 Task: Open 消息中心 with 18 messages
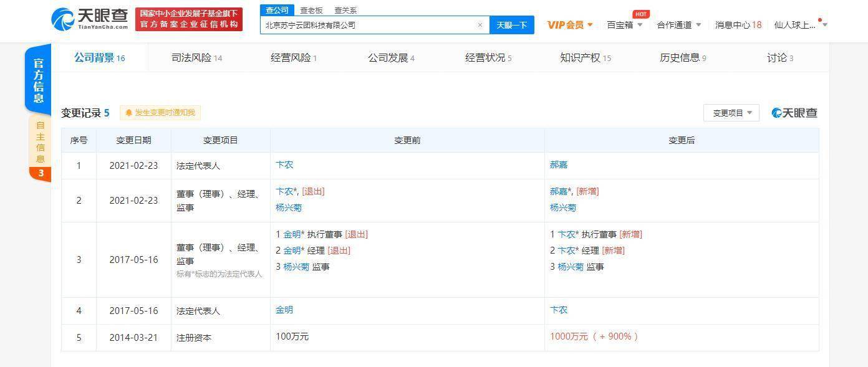click(738, 25)
